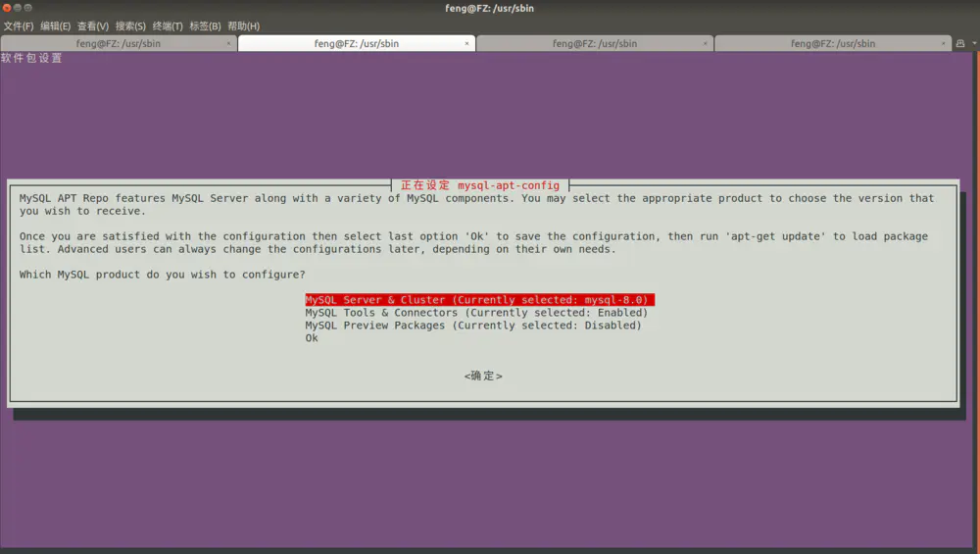Close the first terminal tab
Image resolution: width=980 pixels, height=554 pixels.
coord(229,43)
